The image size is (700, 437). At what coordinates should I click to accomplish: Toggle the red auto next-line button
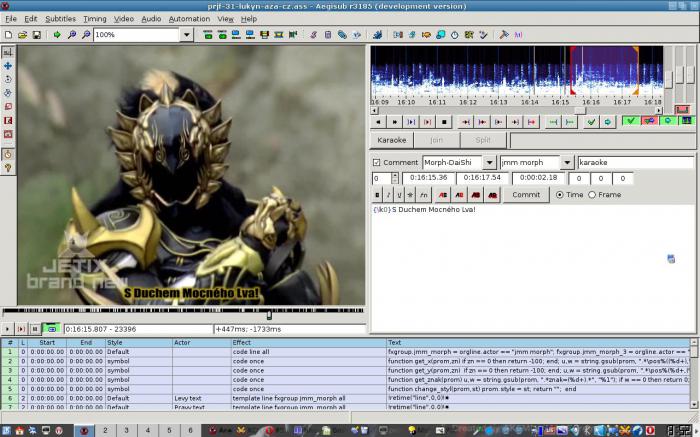650,121
